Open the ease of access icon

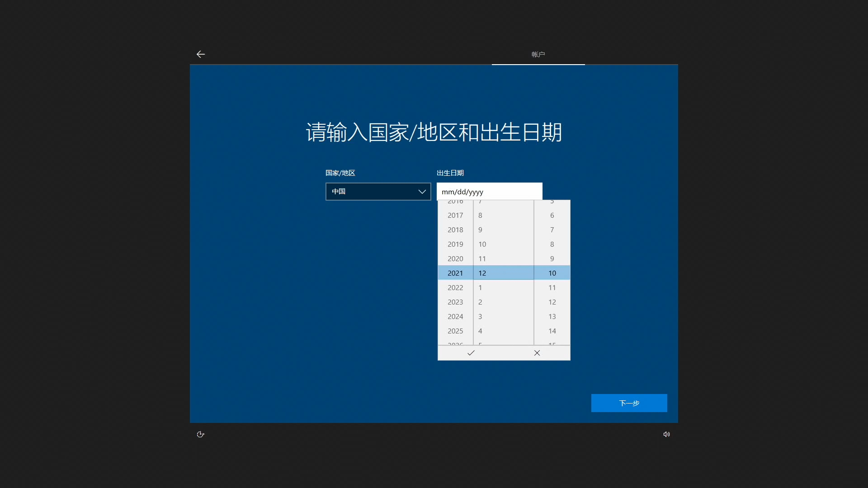tap(201, 434)
